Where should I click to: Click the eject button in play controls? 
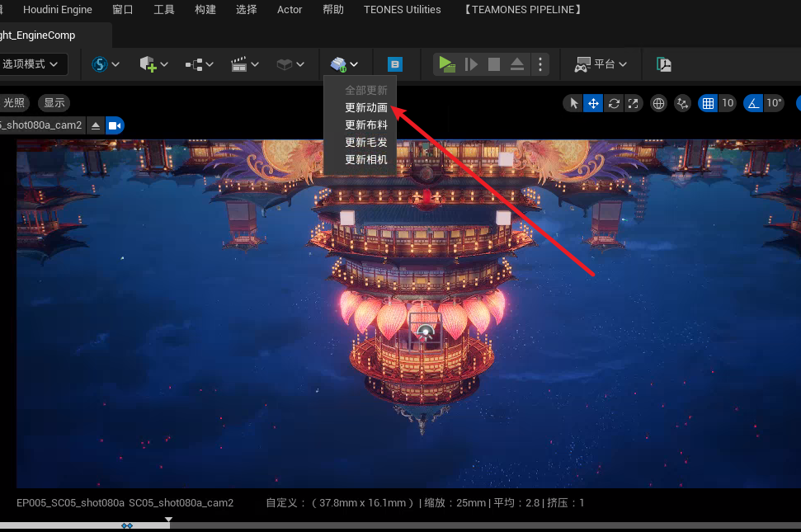coord(517,64)
